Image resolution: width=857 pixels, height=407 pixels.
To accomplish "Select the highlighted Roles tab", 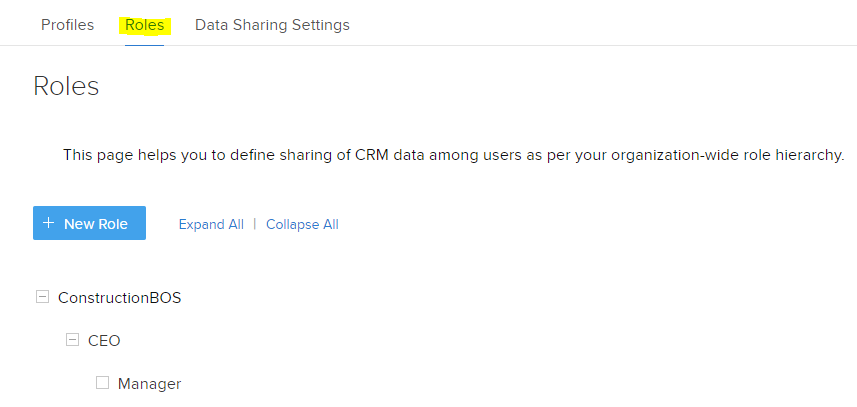I will 145,25.
